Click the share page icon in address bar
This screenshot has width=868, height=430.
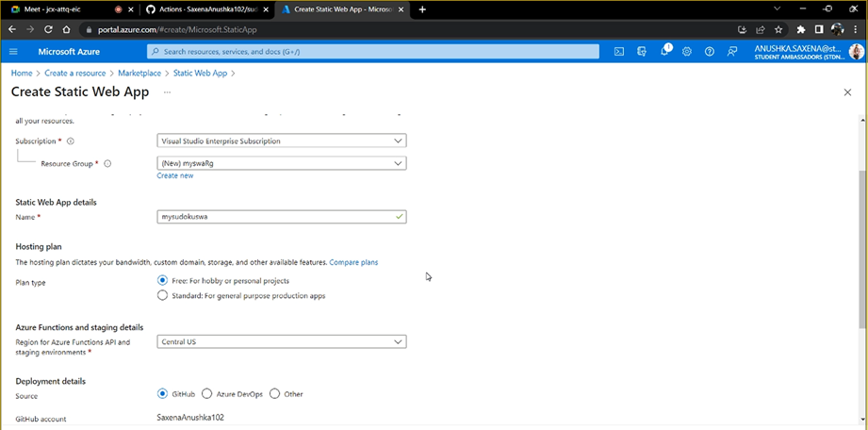click(x=761, y=29)
